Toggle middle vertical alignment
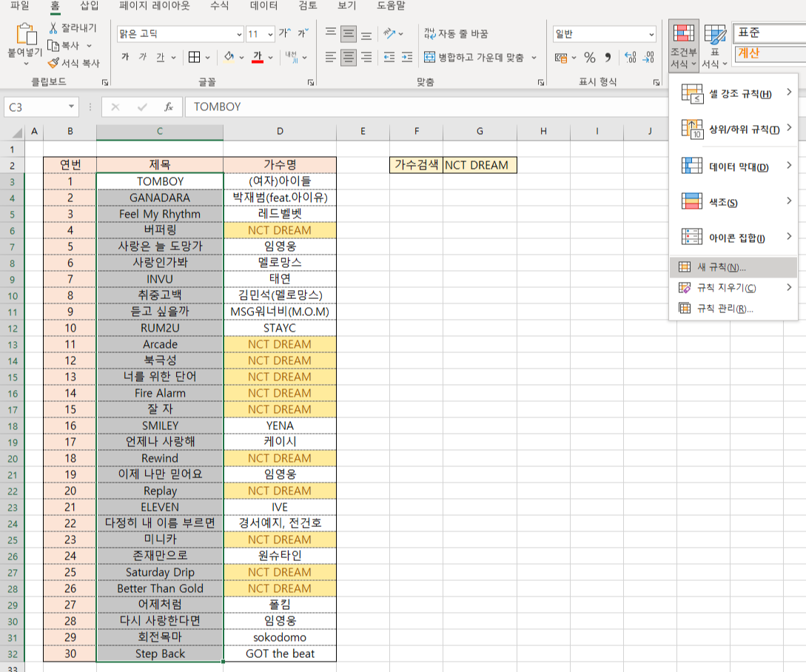This screenshot has width=806, height=672. (349, 34)
